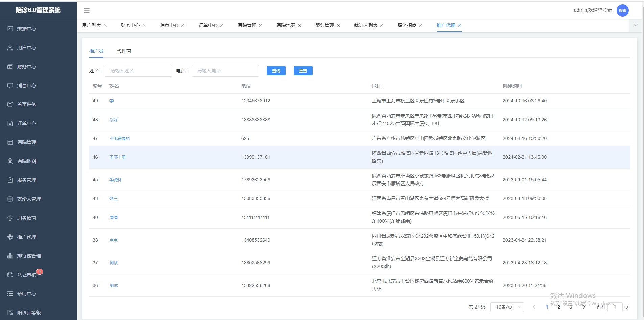Click the 查询 button
This screenshot has height=320, width=644.
276,71
